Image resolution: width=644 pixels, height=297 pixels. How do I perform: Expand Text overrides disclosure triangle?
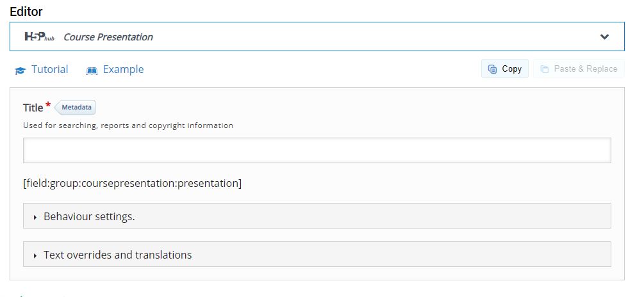pos(35,255)
